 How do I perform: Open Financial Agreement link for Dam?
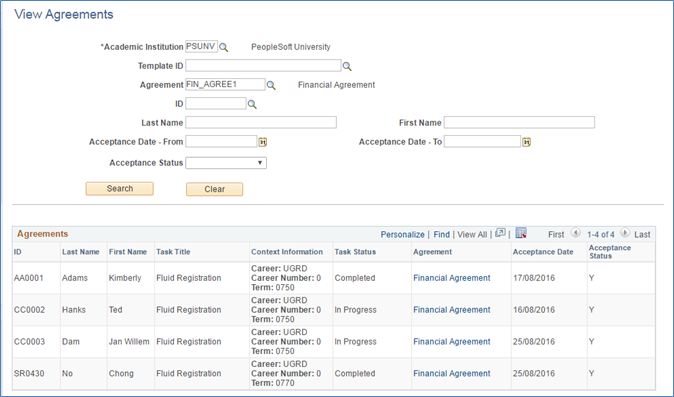coord(452,342)
